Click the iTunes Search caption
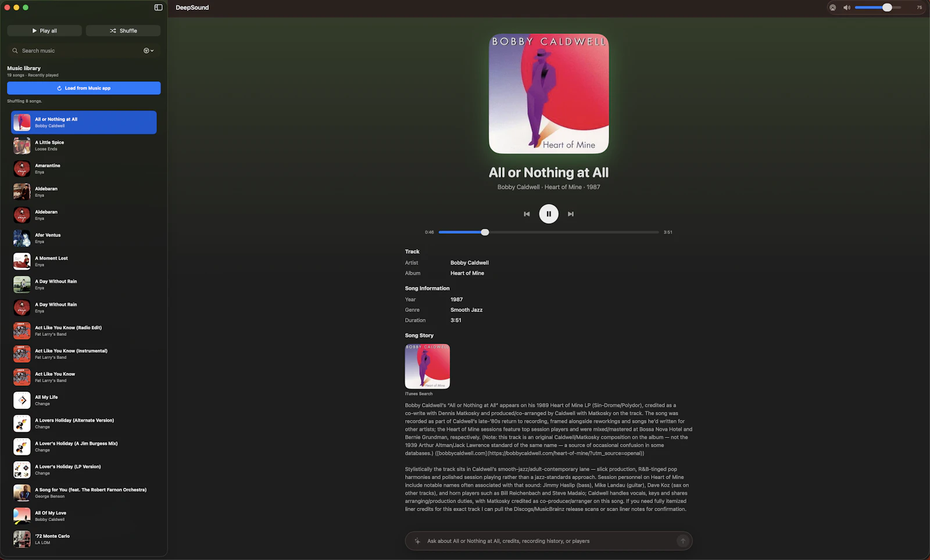 click(x=419, y=394)
